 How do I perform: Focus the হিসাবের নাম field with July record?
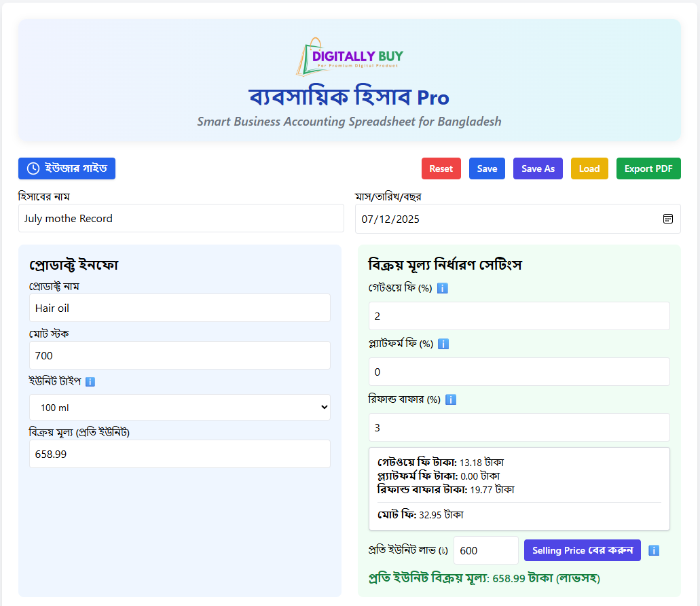[181, 219]
